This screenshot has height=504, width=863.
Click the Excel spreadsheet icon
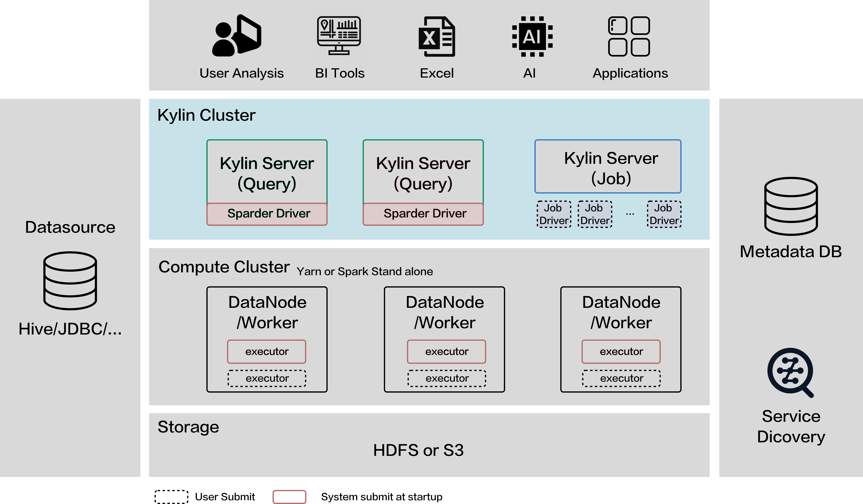coord(437,36)
